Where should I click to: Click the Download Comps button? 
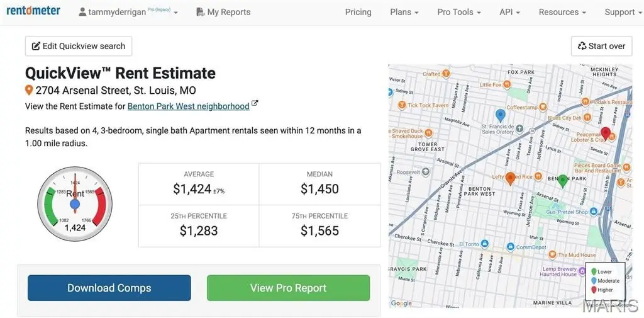(109, 288)
